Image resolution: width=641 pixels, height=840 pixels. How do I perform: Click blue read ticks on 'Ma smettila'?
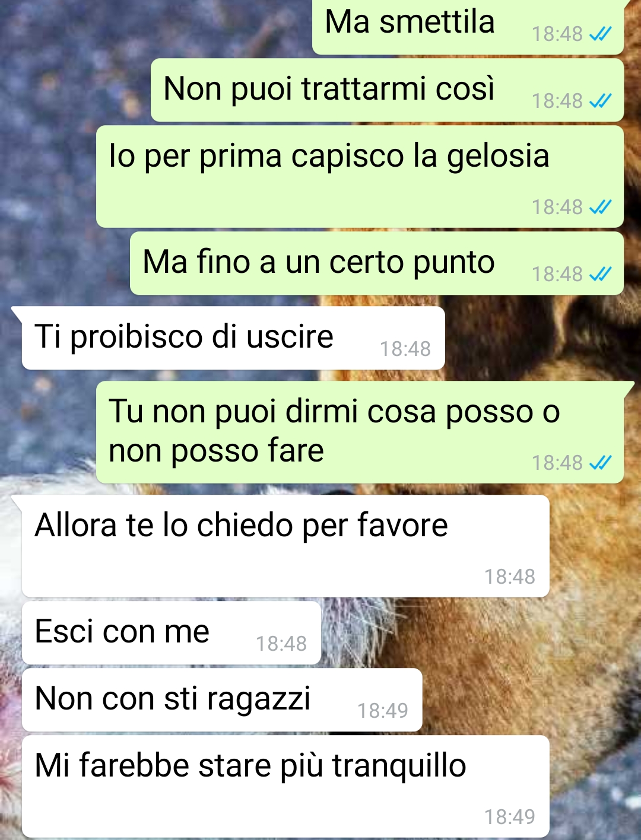[x=600, y=34]
